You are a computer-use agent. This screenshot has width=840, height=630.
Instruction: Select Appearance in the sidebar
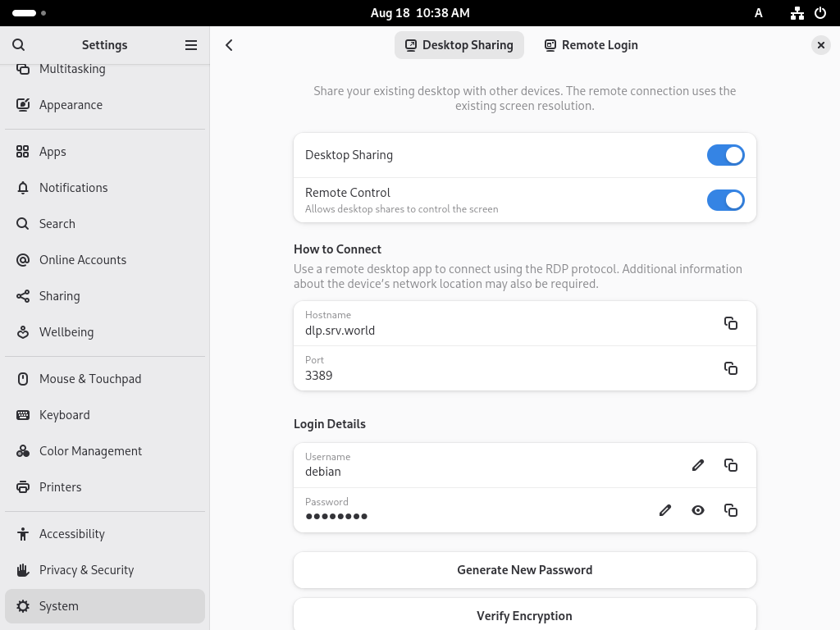tap(71, 104)
